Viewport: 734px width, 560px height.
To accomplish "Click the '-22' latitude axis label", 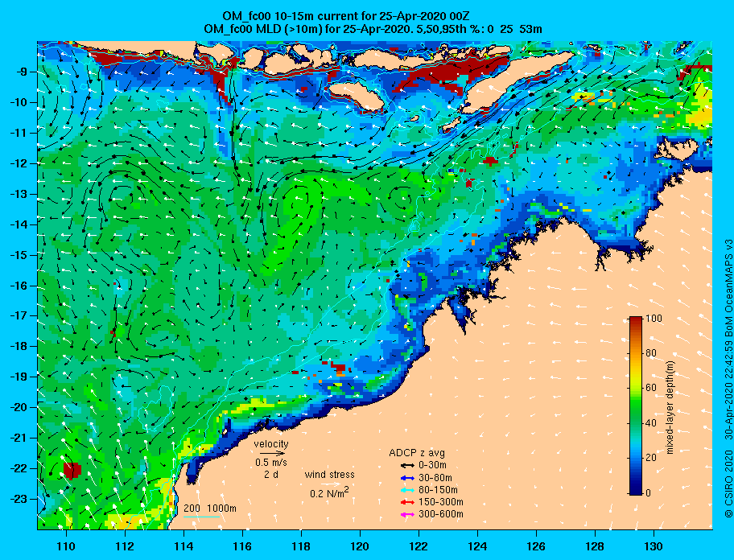I will [19, 468].
